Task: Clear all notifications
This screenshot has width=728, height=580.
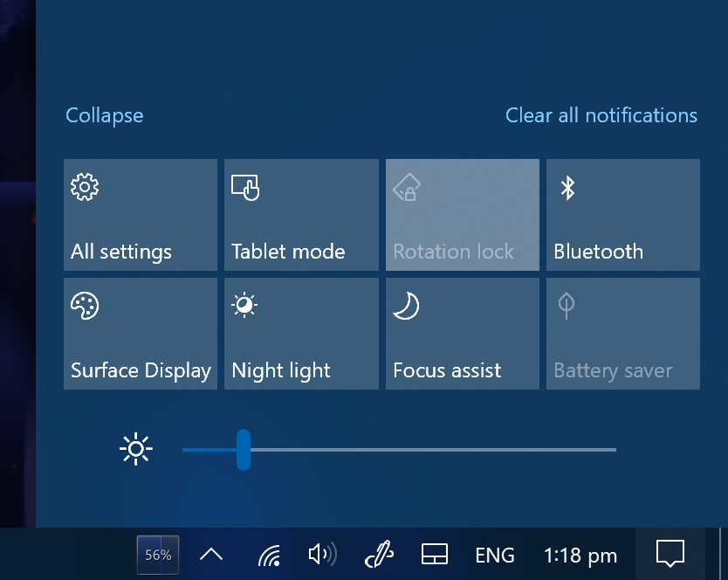Action: point(601,115)
